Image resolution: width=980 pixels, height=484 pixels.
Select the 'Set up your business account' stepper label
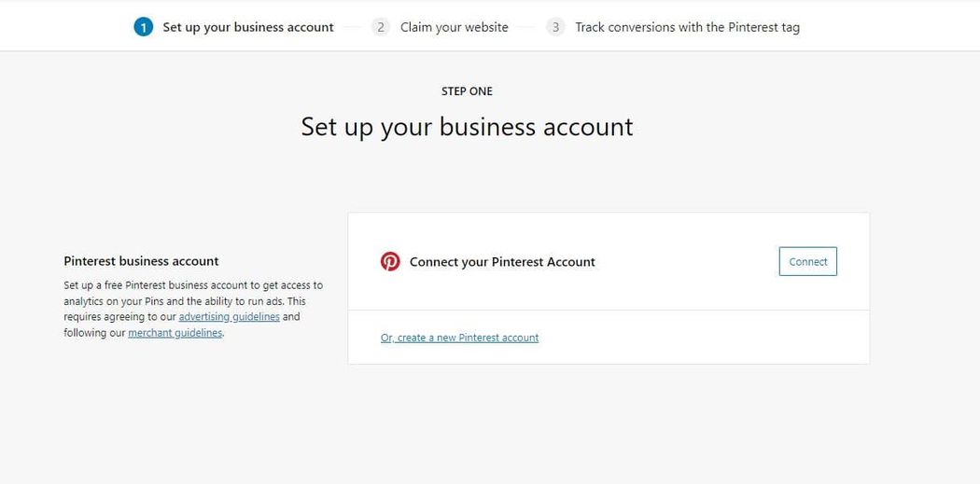[x=248, y=27]
